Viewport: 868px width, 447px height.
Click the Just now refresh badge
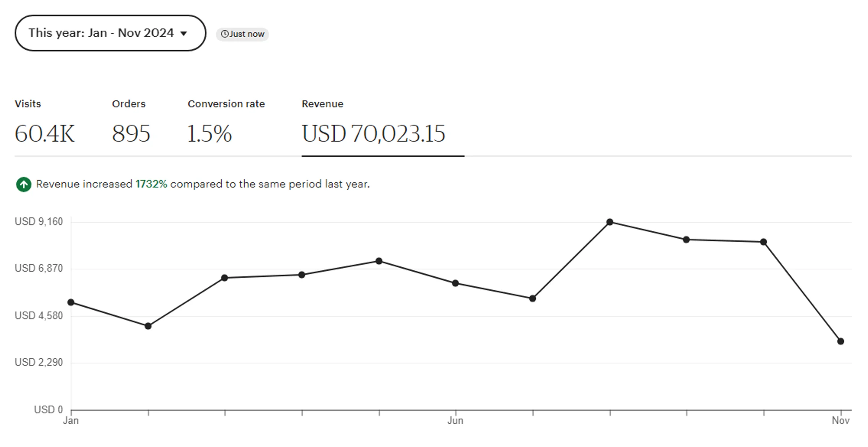(x=242, y=34)
